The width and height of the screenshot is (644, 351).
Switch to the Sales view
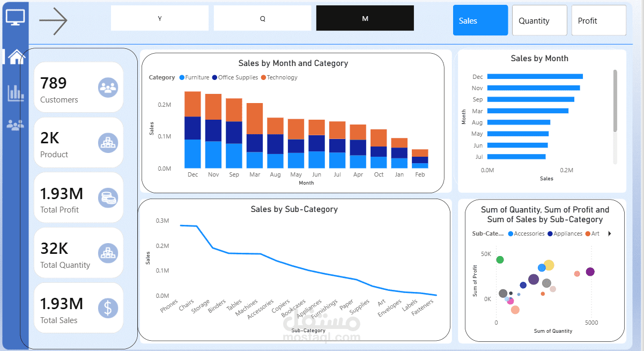point(480,20)
